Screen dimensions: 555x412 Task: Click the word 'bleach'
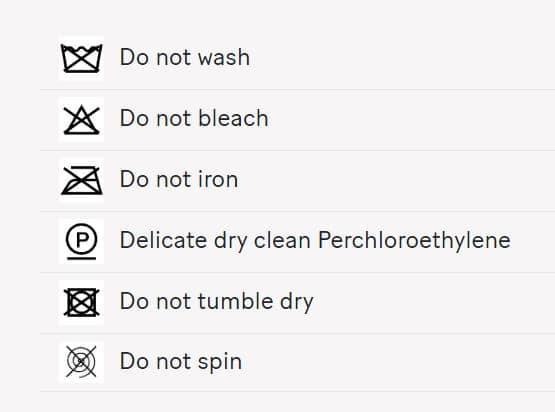(233, 118)
